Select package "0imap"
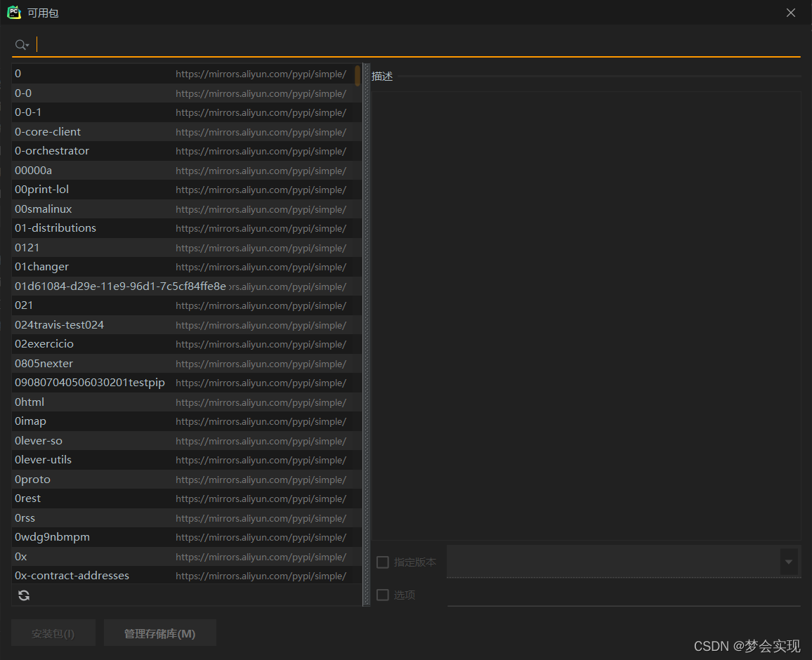This screenshot has width=812, height=660. [186, 421]
